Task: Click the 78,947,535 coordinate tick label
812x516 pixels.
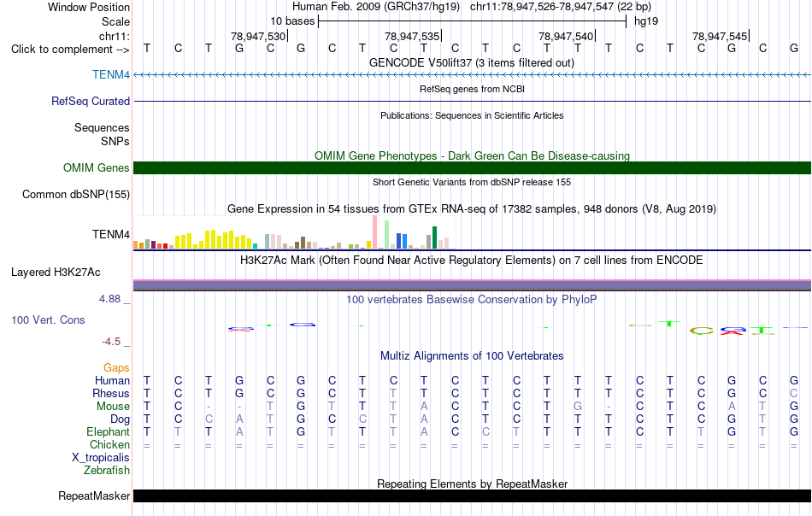Action: pos(412,36)
